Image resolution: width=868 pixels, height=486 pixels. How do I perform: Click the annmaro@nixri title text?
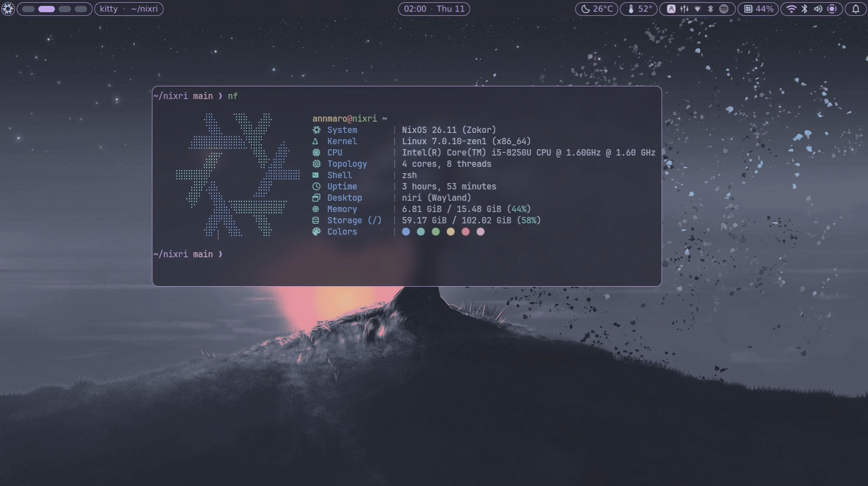click(344, 119)
